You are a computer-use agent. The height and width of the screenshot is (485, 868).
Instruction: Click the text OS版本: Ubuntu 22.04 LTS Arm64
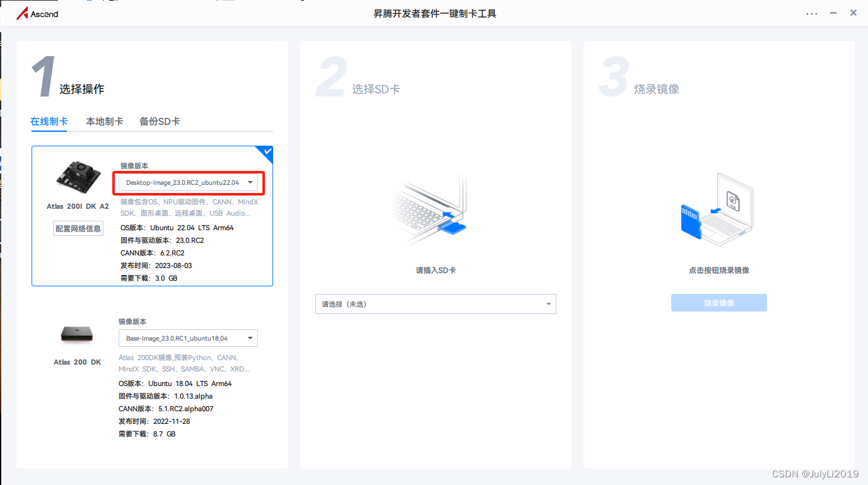click(x=177, y=228)
